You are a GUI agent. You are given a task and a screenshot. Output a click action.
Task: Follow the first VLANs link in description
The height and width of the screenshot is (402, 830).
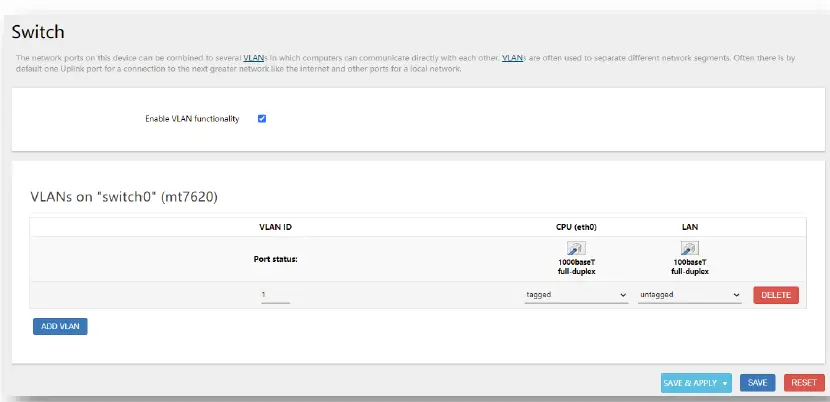click(253, 58)
